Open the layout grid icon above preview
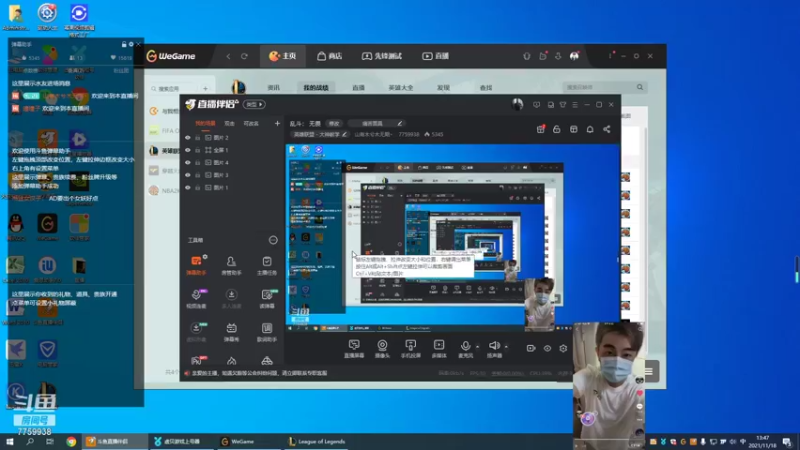This screenshot has height=450, width=800. pos(573,129)
